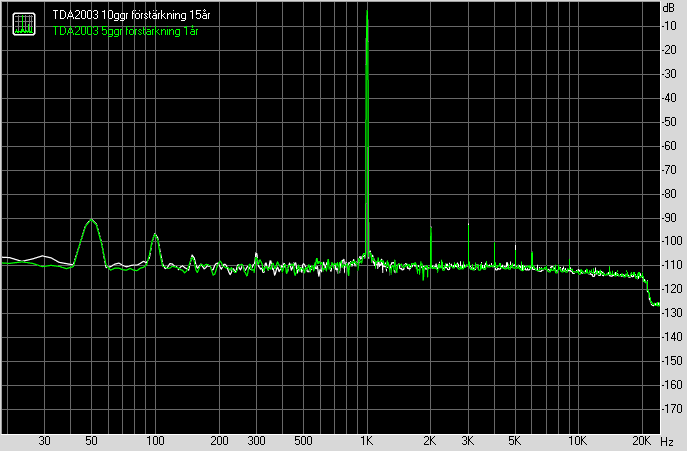This screenshot has height=451, width=687.
Task: Select the green legend entry "TDA2003 5ggr förstärkning 1år"
Action: [x=126, y=32]
